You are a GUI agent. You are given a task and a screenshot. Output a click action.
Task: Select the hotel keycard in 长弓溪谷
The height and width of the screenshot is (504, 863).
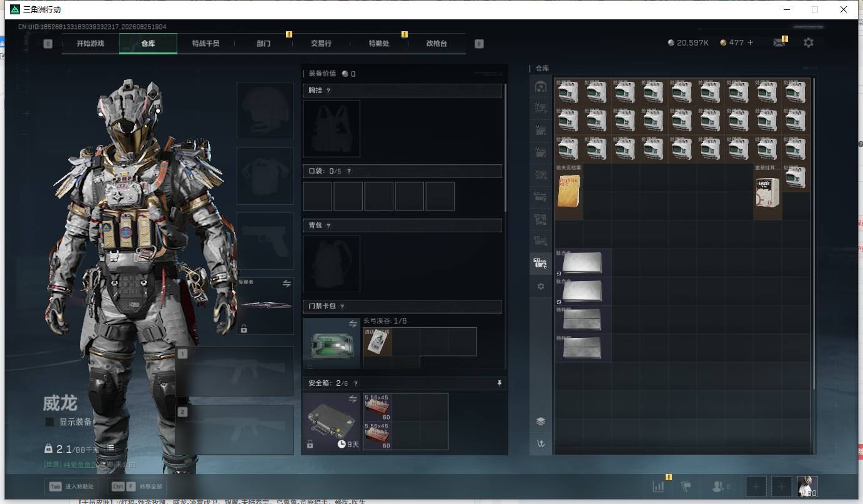378,342
